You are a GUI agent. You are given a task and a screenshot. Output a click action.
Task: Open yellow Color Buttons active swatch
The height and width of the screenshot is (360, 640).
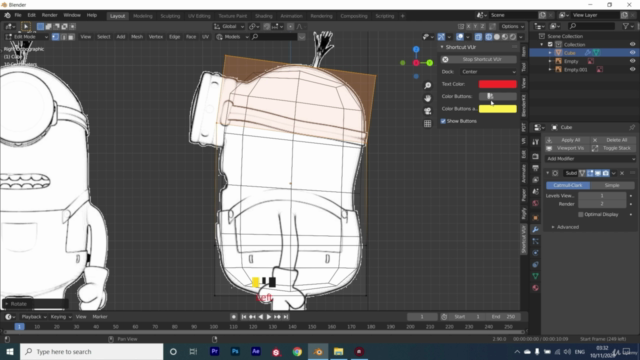(498, 109)
